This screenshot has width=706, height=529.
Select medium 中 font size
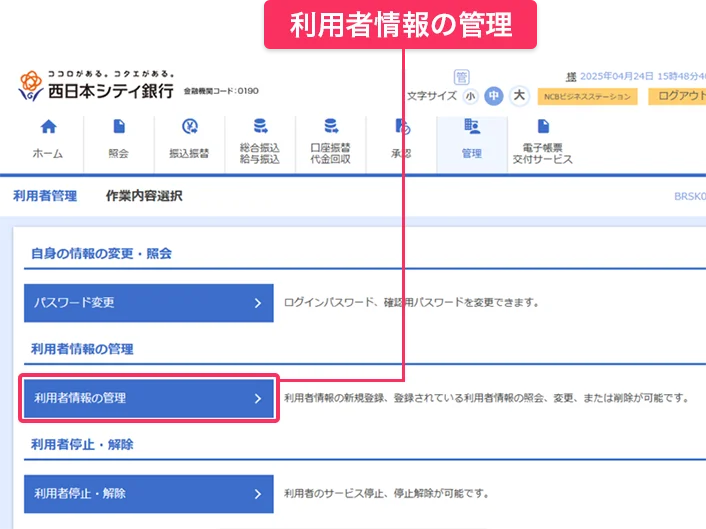pos(494,96)
